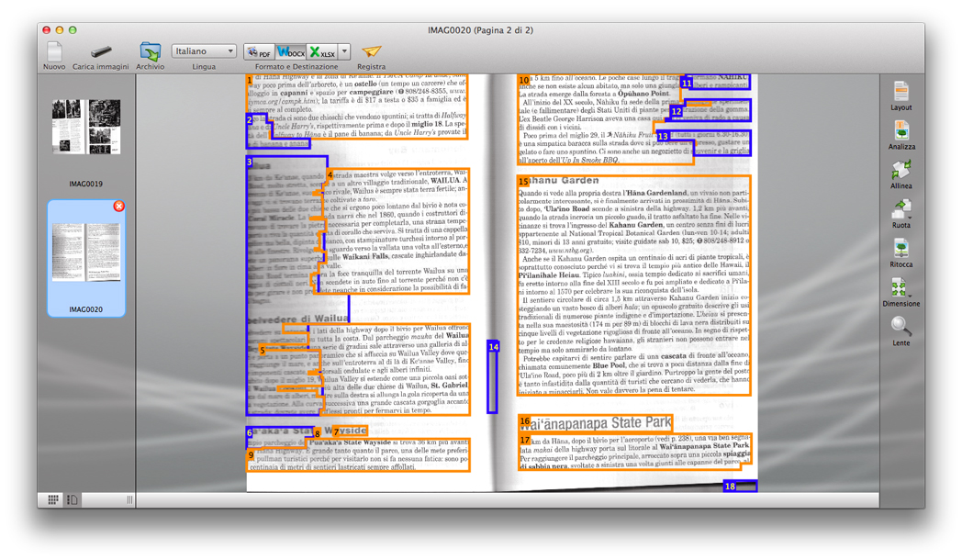This screenshot has height=560, width=962.
Task: Activate the Lente magnifier tool
Action: [900, 328]
